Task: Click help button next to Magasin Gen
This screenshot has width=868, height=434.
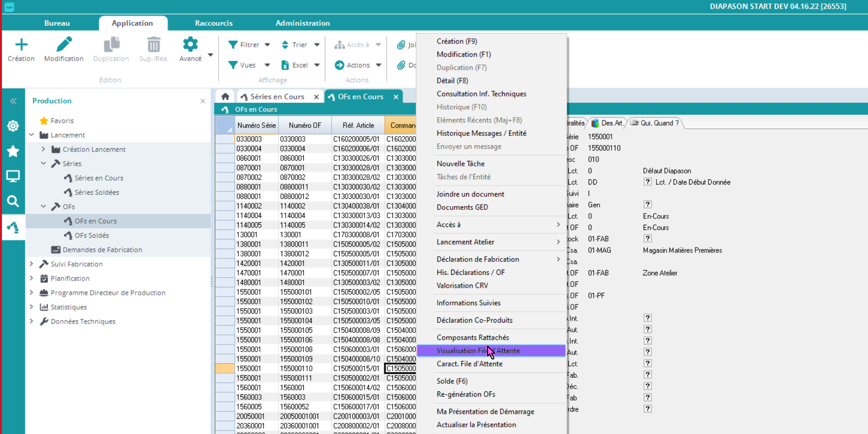Action: [647, 205]
